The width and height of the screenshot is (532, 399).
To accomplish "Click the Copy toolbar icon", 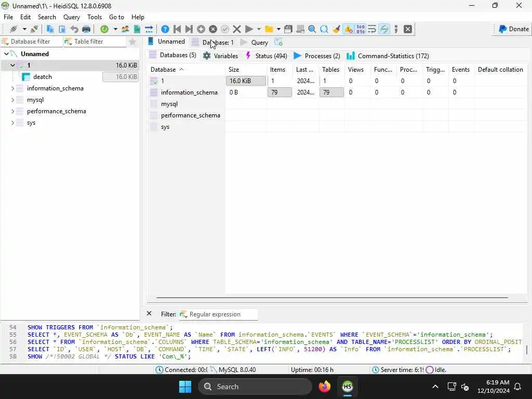I will tap(50, 29).
